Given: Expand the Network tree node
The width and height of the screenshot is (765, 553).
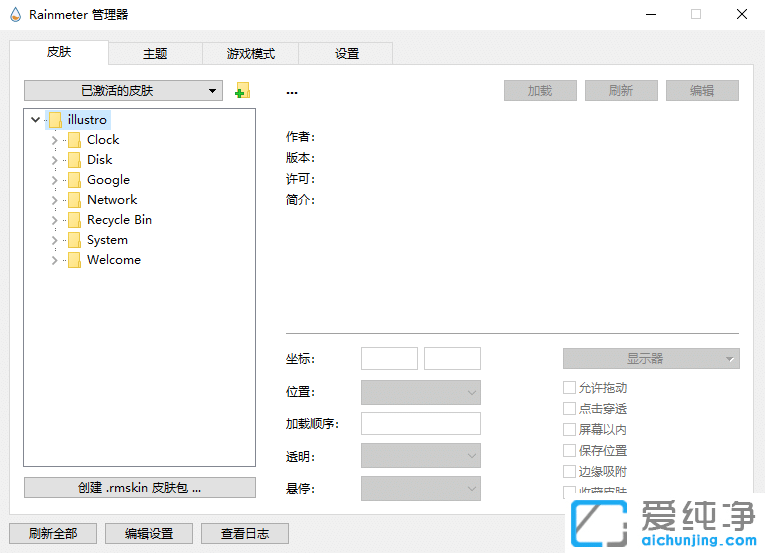Looking at the screenshot, I should [54, 200].
